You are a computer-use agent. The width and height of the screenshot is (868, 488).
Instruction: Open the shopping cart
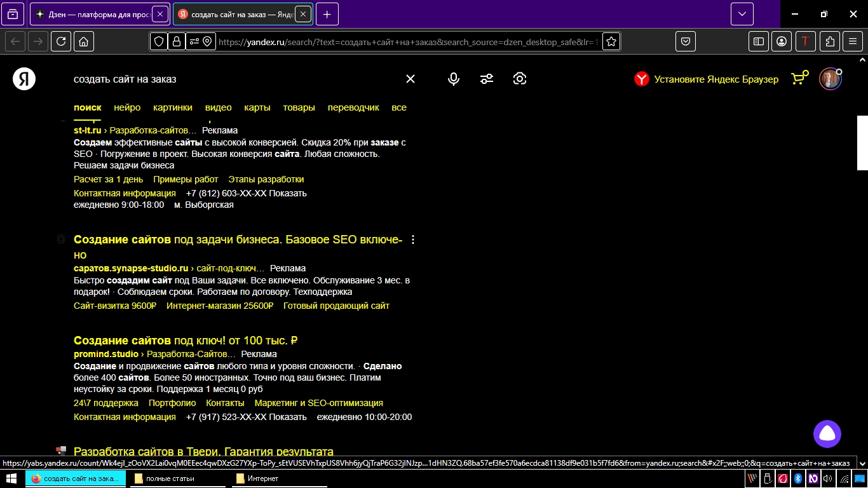pos(799,78)
